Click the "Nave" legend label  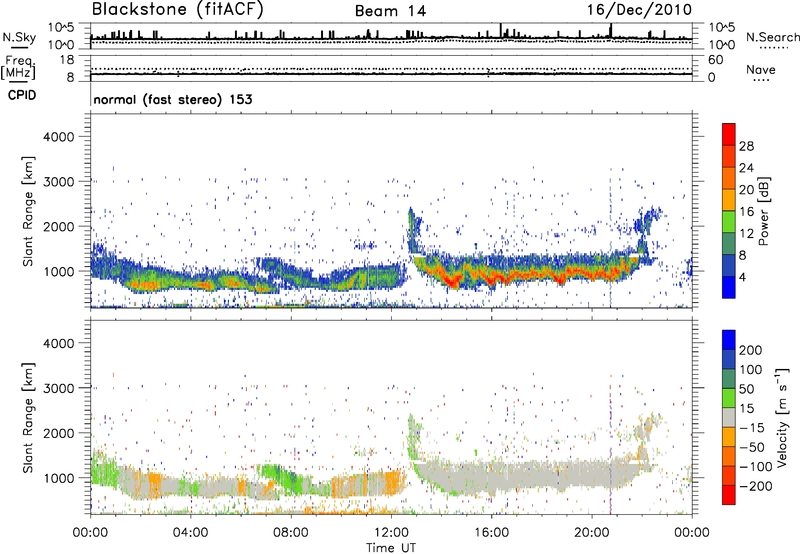pyautogui.click(x=761, y=69)
